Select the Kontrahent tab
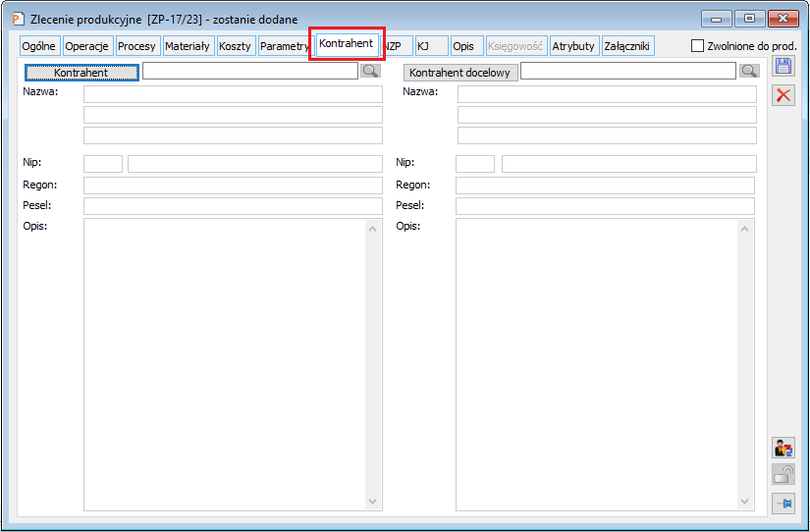Image resolution: width=810 pixels, height=532 pixels. click(347, 43)
